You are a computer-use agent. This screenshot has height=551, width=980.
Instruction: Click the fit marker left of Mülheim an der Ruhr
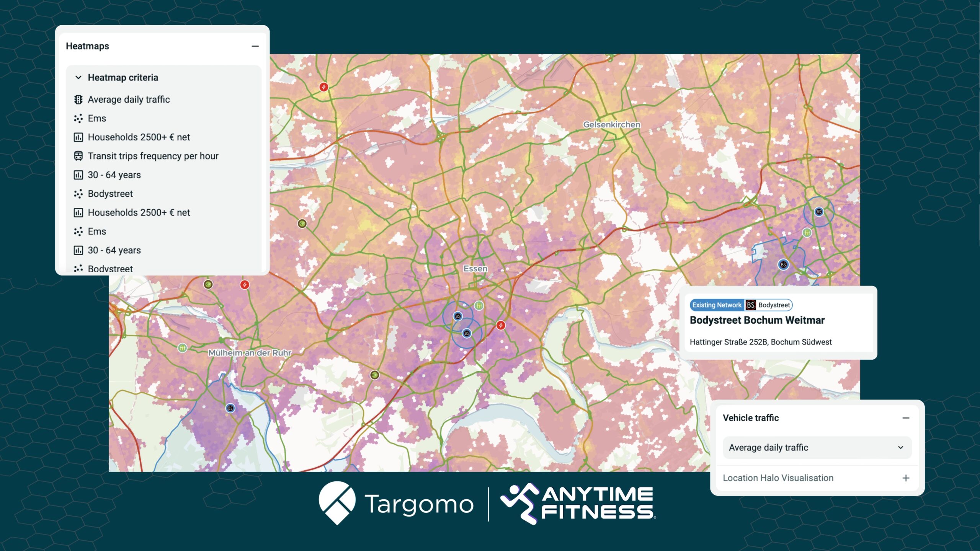[183, 348]
